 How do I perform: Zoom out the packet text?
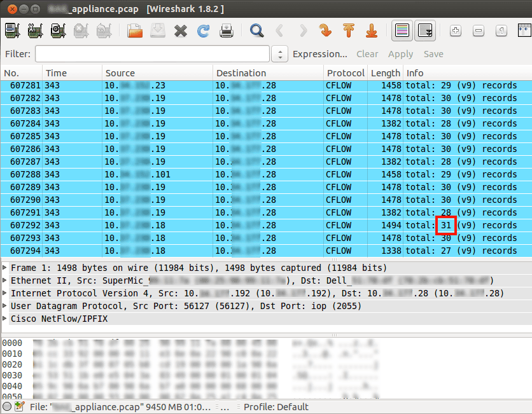pos(479,31)
